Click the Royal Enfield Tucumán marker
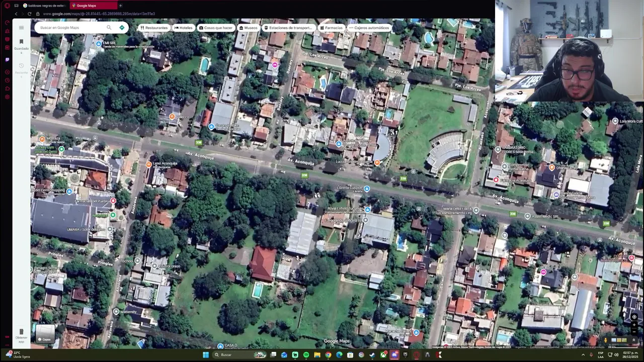 coord(368,209)
